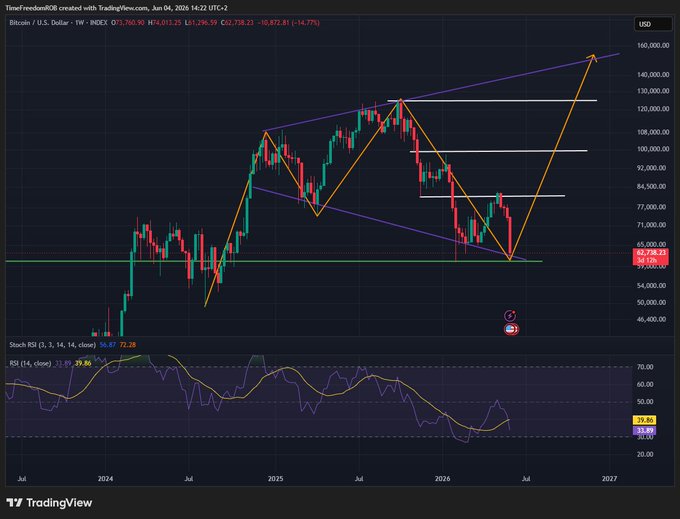Viewport: 680px width, 519px height.
Task: Click the 46,400.00 price axis label
Action: tap(651, 319)
